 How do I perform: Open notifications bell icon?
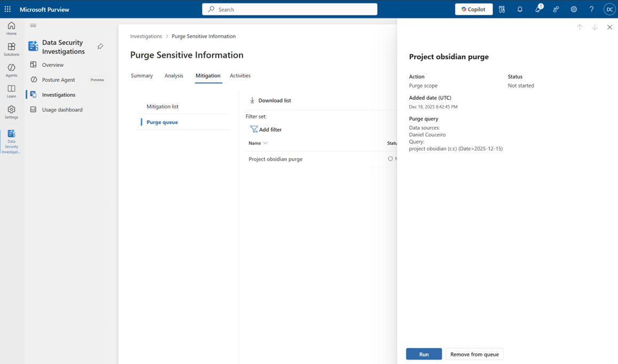[x=520, y=9]
